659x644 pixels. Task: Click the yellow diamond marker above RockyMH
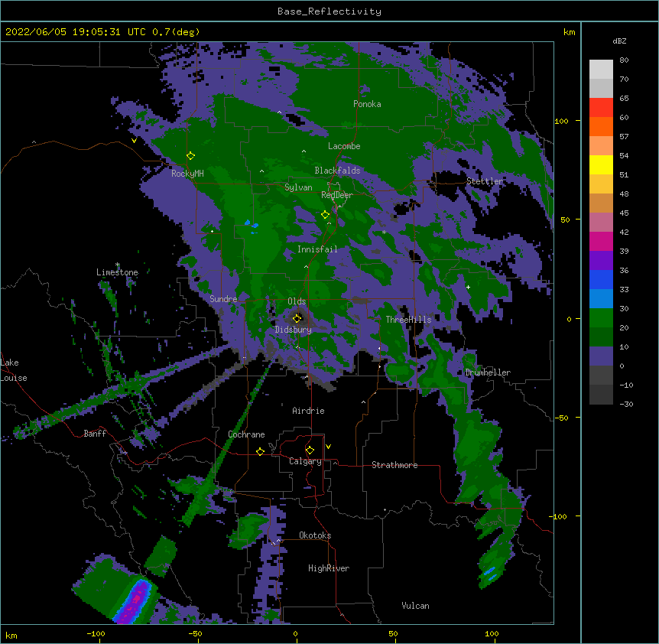coord(190,155)
